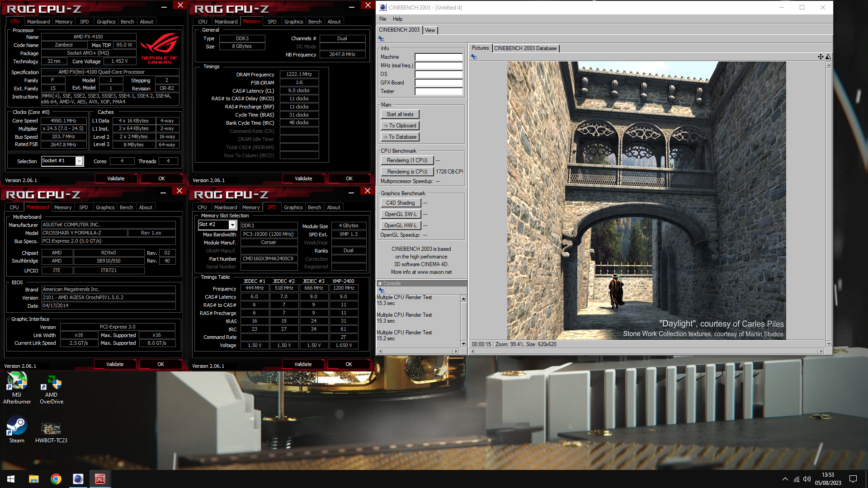Open the About tab in the Mainboard CPU-Z window
The width and height of the screenshot is (868, 488).
(146, 207)
